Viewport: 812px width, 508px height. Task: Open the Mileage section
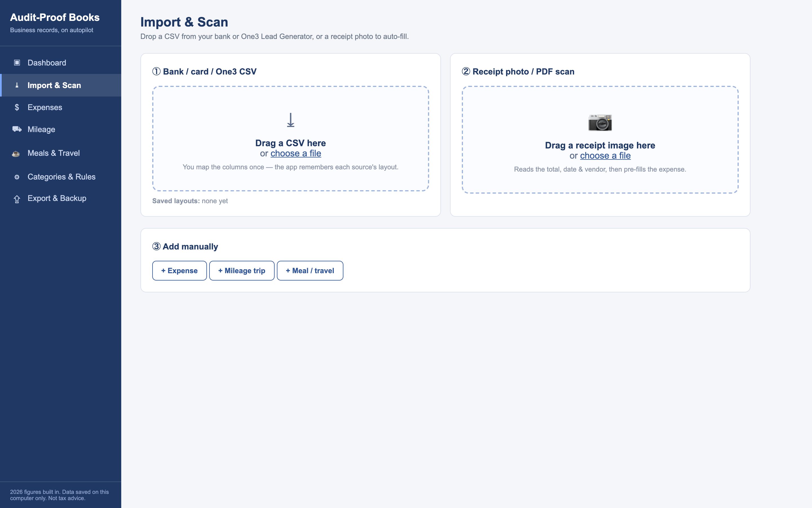[61, 129]
